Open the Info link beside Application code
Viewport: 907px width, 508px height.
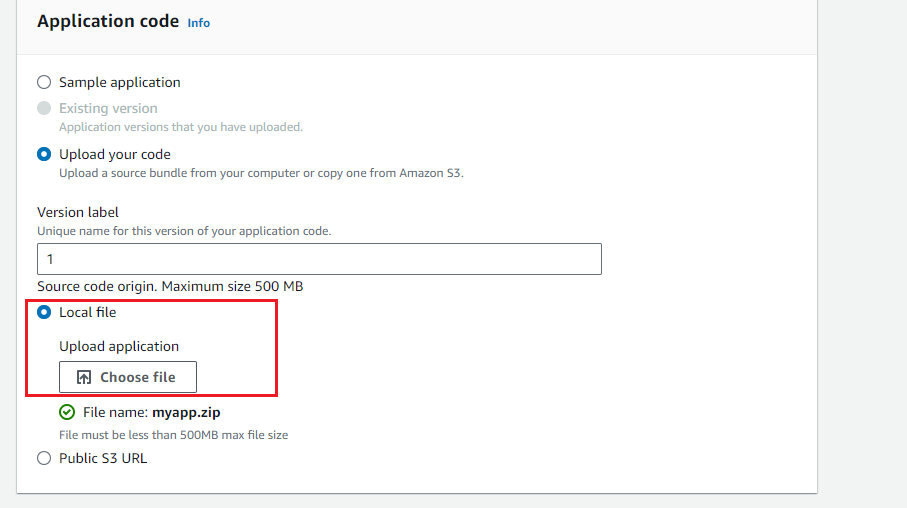click(x=199, y=22)
